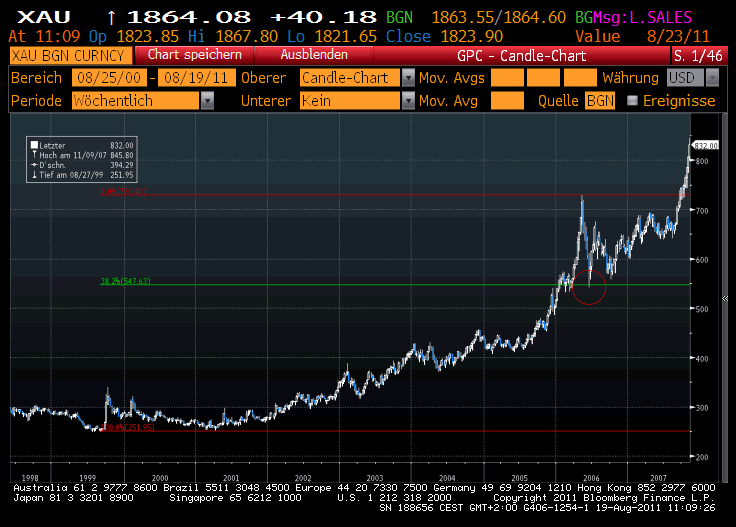The image size is (736, 527).
Task: Click the S. 1/46 page indicator
Action: [698, 55]
